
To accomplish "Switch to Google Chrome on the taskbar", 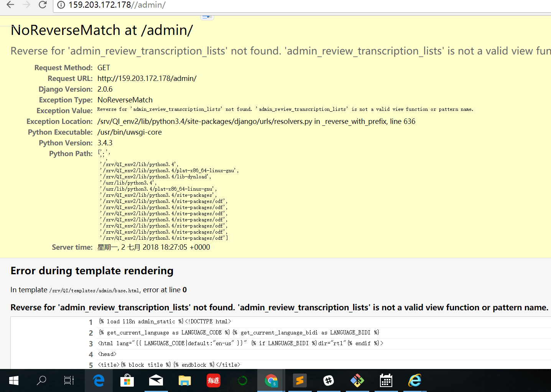I will (271, 380).
